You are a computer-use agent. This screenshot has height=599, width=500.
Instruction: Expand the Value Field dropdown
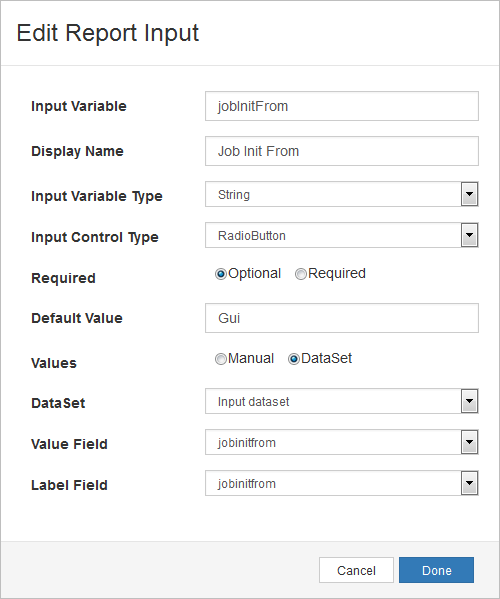(x=341, y=442)
